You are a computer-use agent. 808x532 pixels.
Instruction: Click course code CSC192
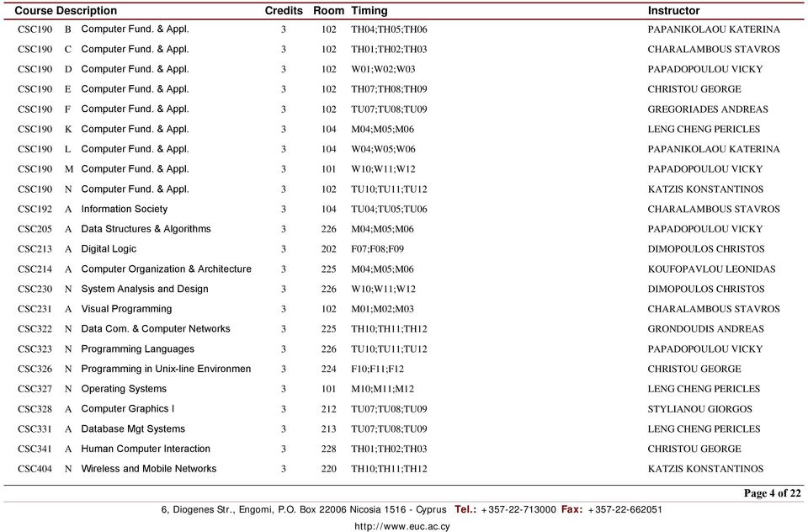(35, 210)
